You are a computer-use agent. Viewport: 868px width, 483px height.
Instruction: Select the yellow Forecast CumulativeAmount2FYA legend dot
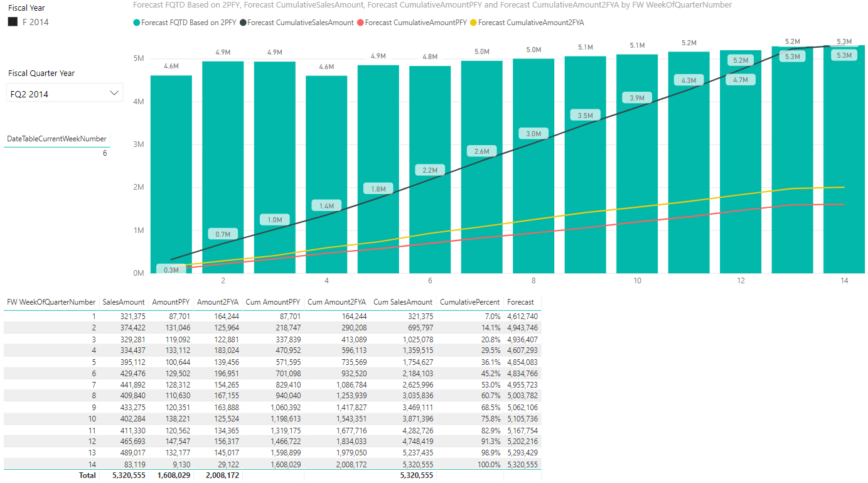pos(474,23)
